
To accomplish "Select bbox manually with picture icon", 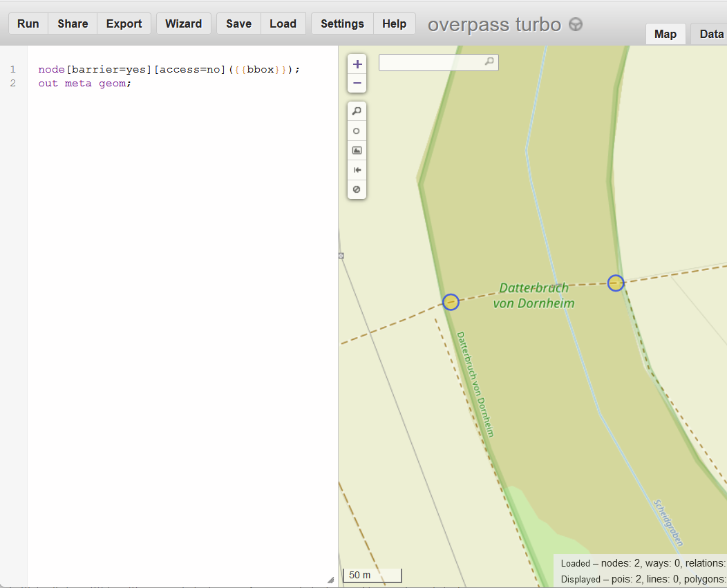I will [x=357, y=150].
